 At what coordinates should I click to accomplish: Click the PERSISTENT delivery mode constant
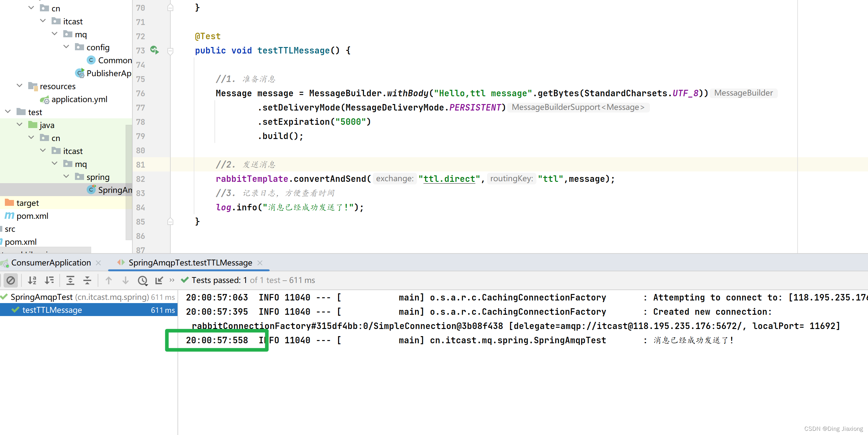475,107
